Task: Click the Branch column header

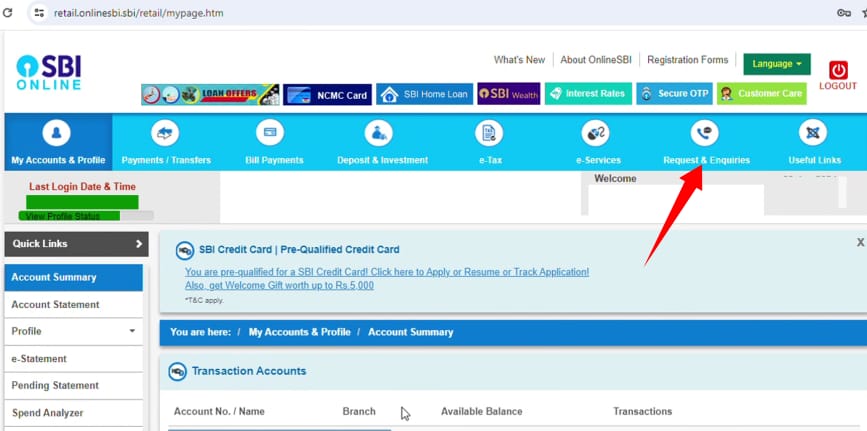Action: [x=359, y=412]
